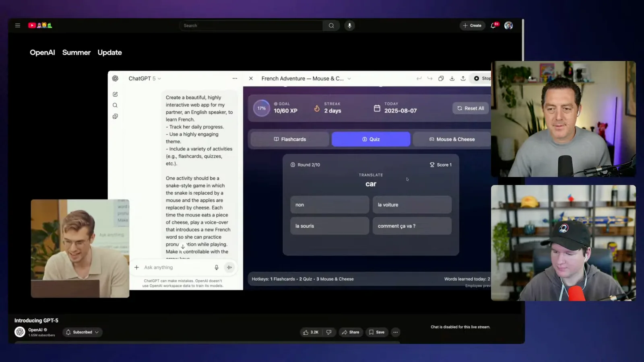Switch to the Flashcards tab
This screenshot has width=644, height=362.
[290, 139]
